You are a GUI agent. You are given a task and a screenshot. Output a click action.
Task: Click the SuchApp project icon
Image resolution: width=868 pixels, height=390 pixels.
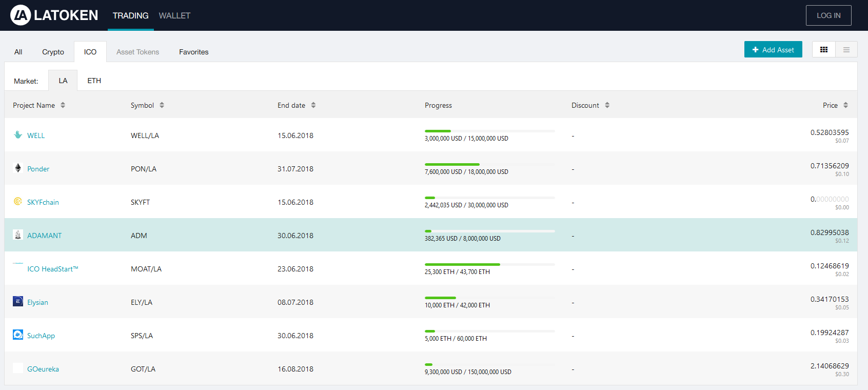coord(18,335)
